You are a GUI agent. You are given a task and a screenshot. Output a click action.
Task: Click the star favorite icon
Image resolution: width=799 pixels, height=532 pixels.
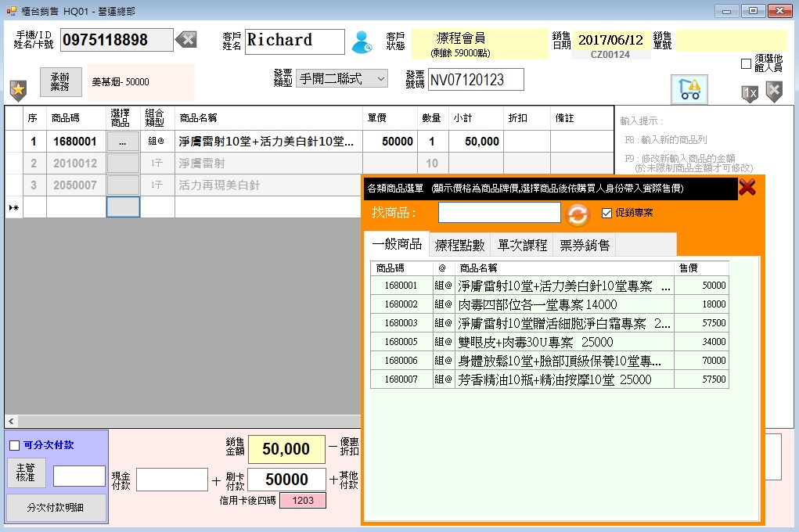(17, 90)
